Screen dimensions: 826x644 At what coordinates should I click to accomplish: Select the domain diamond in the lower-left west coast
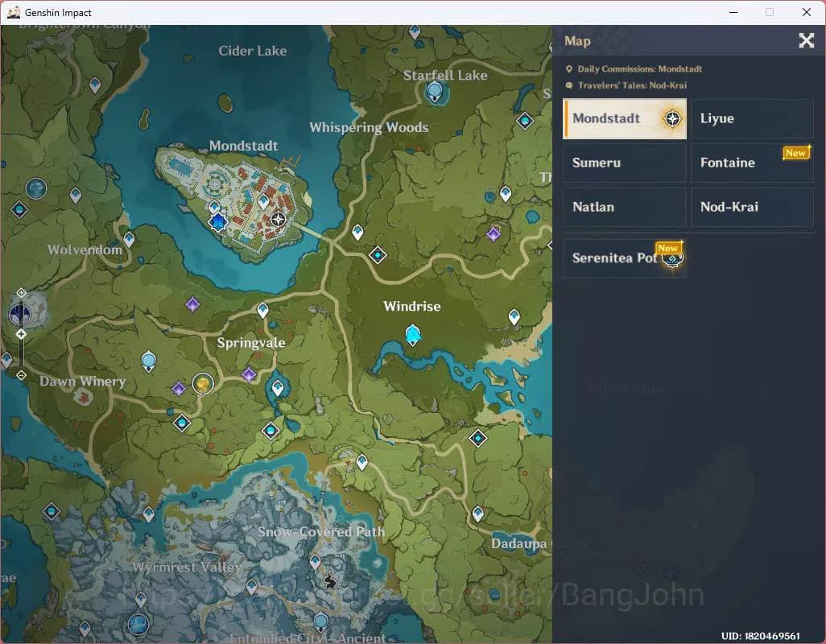point(51,511)
